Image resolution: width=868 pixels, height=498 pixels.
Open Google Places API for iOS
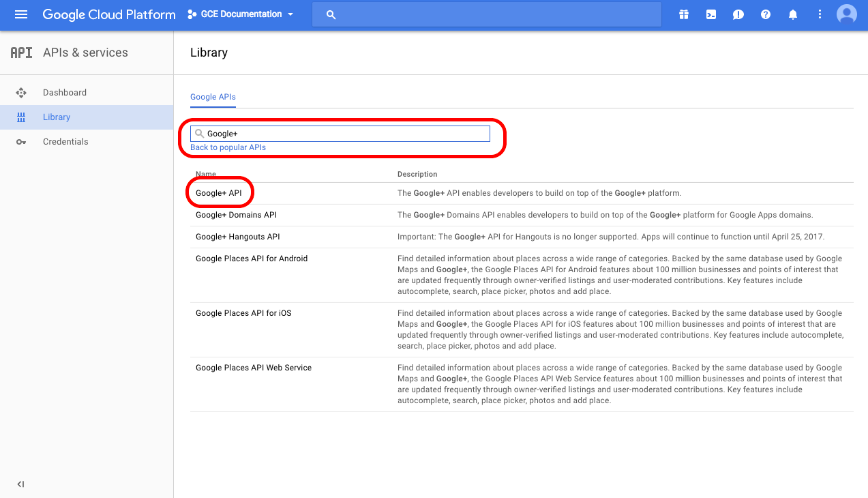pos(243,313)
